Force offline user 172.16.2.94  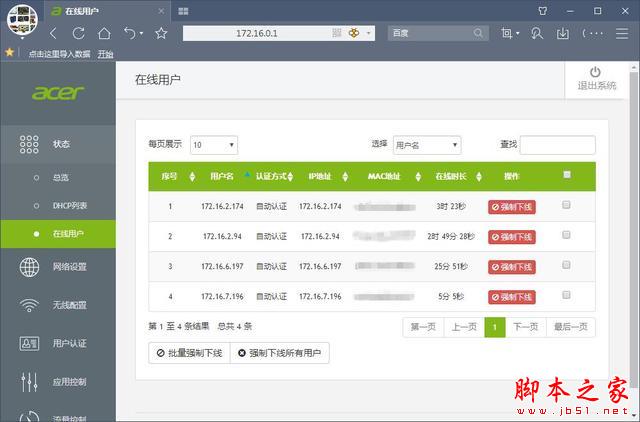[x=512, y=237]
